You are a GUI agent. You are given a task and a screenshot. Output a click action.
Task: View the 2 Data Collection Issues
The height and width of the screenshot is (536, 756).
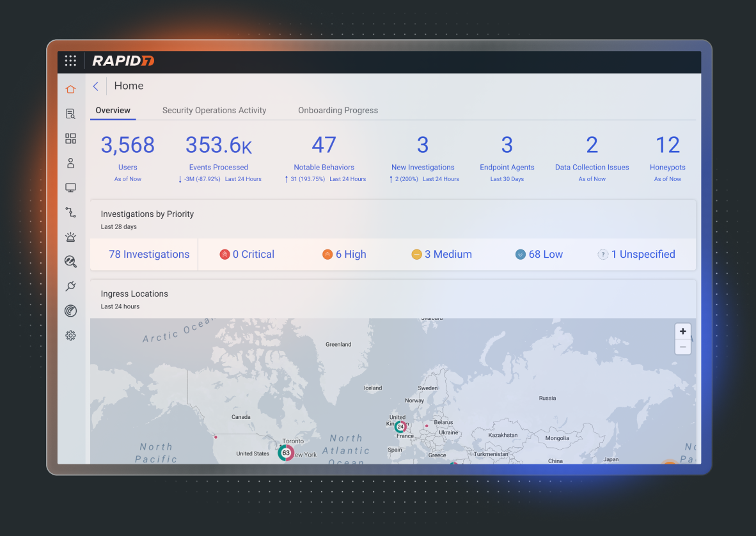point(592,146)
